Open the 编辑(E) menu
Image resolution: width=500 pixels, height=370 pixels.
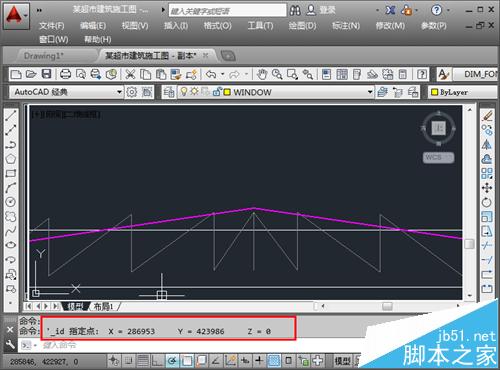click(93, 26)
